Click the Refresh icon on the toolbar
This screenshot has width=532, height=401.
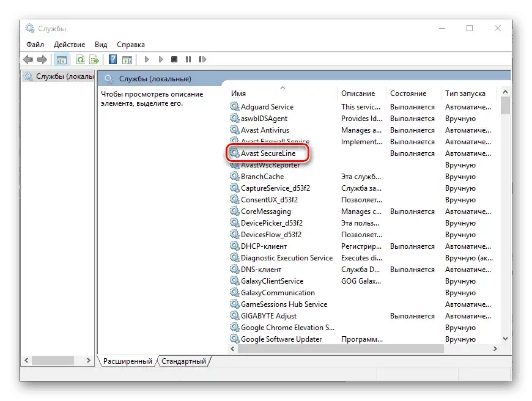80,59
